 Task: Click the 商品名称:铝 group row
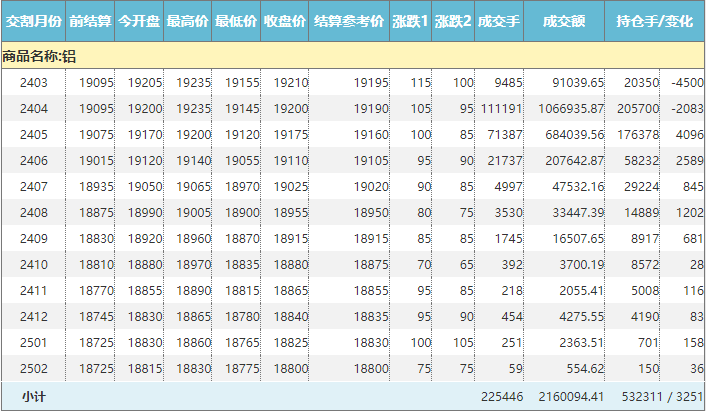[40, 56]
